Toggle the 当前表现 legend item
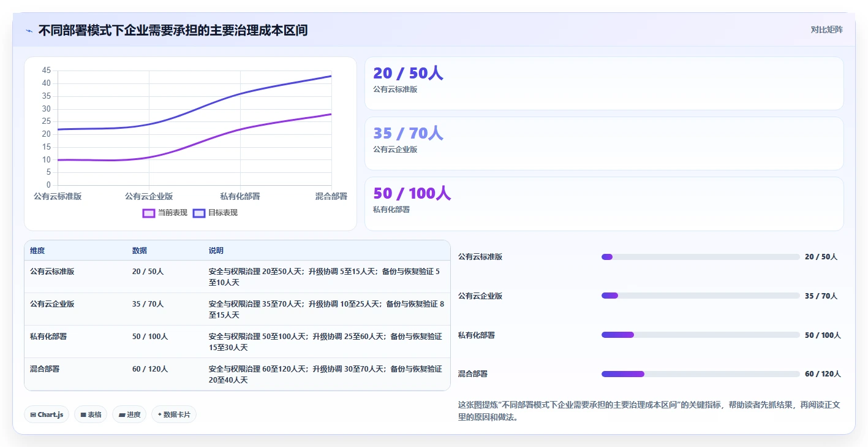Viewport: 868px width, 447px height. pos(165,213)
